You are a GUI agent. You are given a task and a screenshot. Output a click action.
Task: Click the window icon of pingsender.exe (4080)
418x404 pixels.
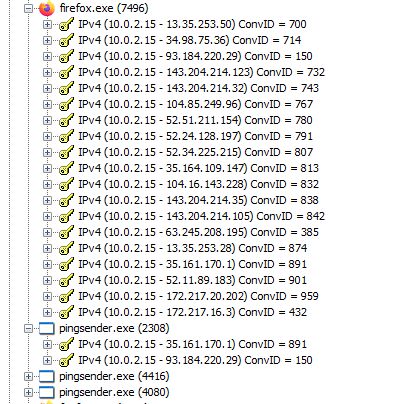click(47, 392)
